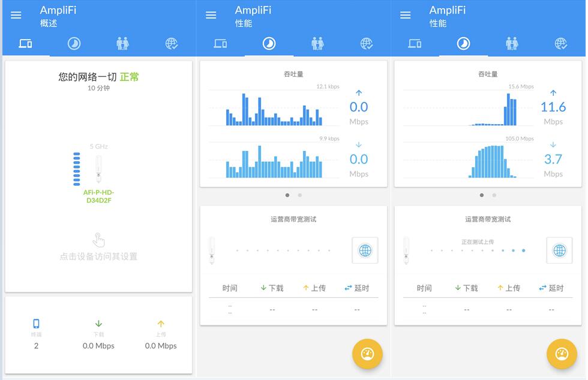This screenshot has height=380, width=588.
Task: Open the hamburger menu on the rightmost 性能 screen
Action: (405, 15)
